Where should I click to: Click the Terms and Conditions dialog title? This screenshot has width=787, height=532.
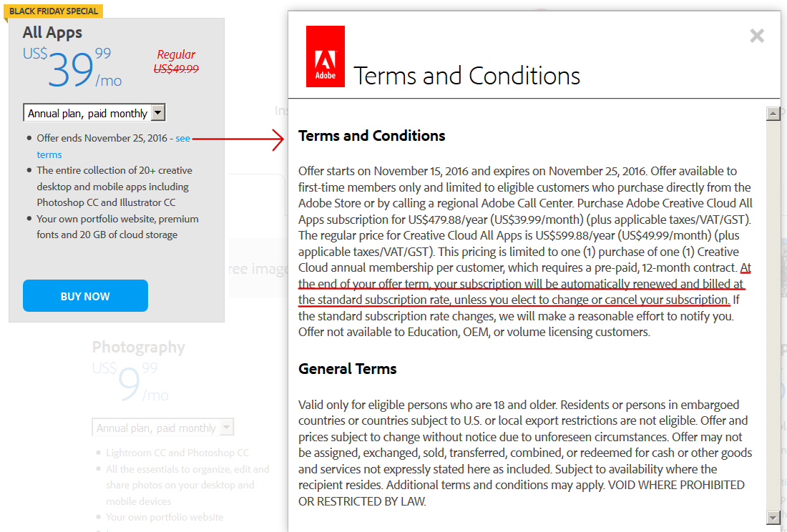(466, 76)
